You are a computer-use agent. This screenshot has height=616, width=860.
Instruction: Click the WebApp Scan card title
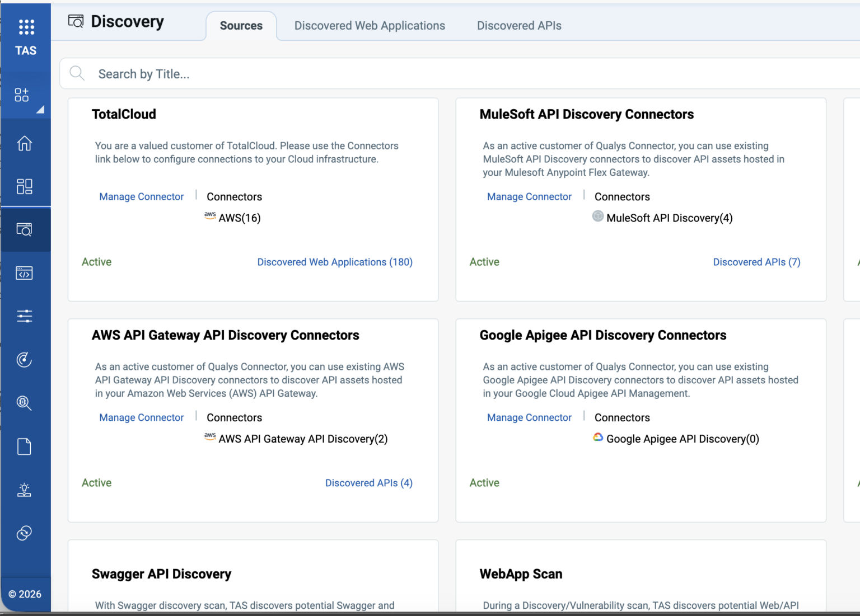[521, 574]
